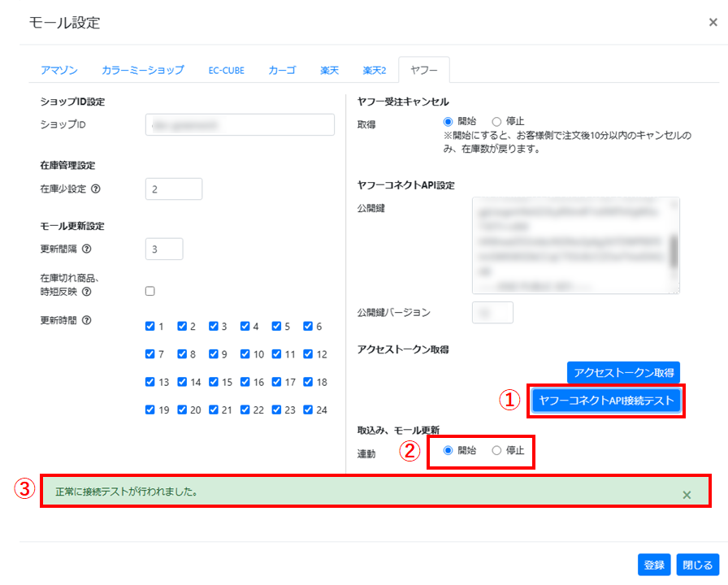Toggle update hour 9 checkbox
728x585 pixels.
tap(214, 353)
